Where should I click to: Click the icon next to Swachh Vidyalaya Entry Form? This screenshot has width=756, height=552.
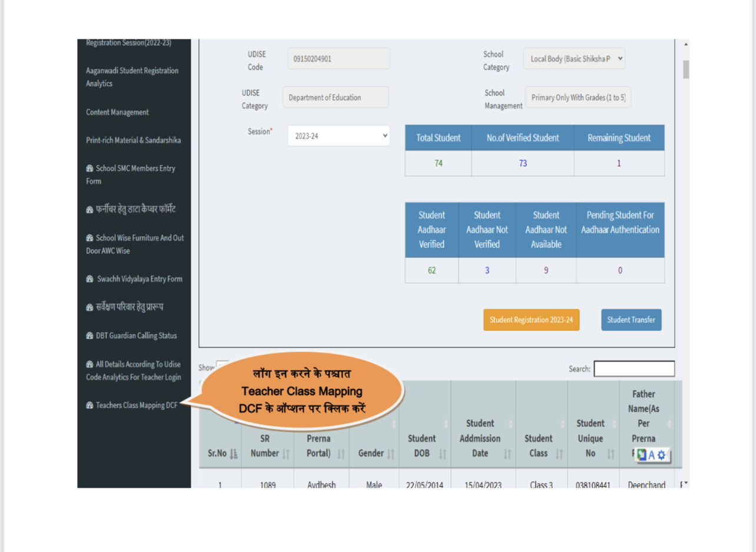tap(89, 279)
